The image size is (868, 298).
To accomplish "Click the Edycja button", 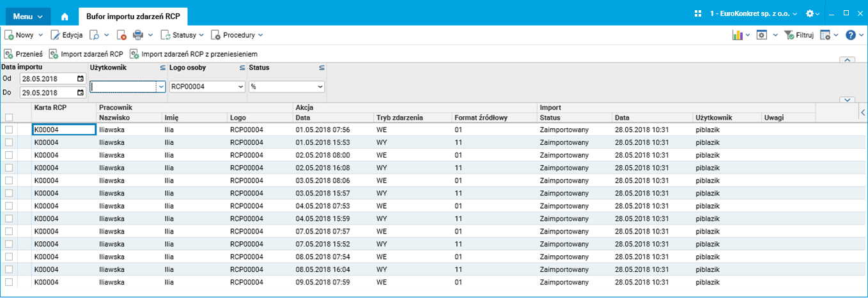I will 67,35.
